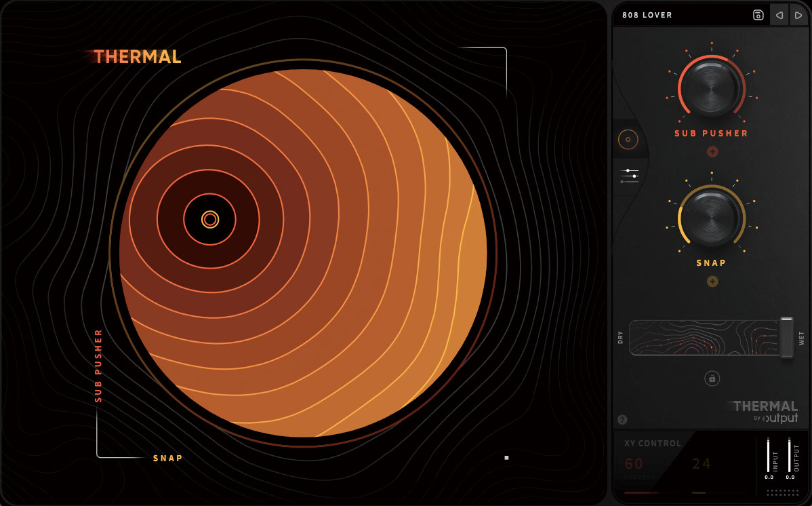Click the WET label
Viewport: 812px width, 506px height.
point(802,339)
